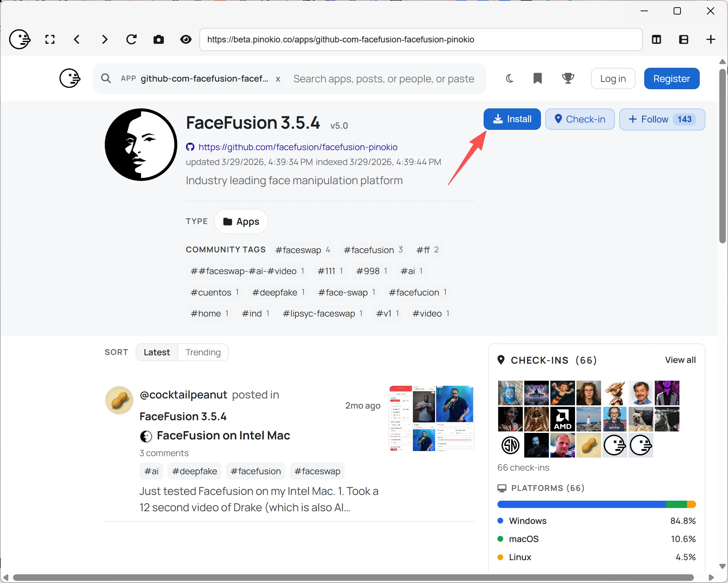728x583 pixels.
Task: Select the #home tag
Action: 210,313
